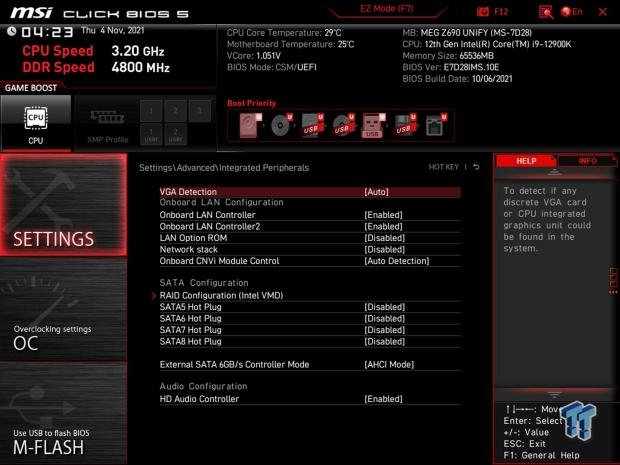This screenshot has height=465, width=620.
Task: Click the MSI logo
Action: pos(31,13)
